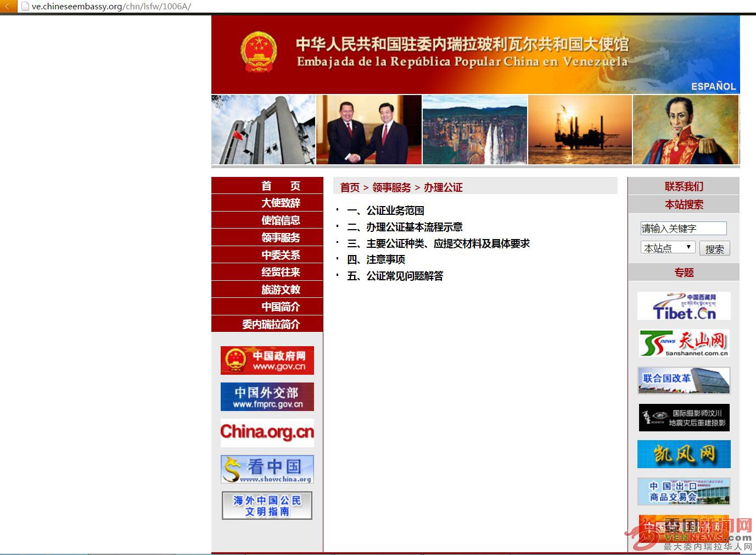Switch site language to ESPAÑOL
756x555 pixels.
(713, 86)
